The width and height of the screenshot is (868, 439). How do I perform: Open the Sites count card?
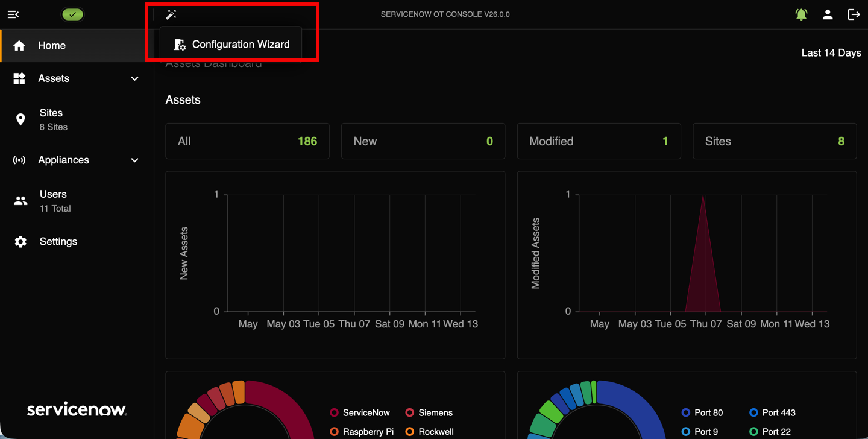(775, 141)
